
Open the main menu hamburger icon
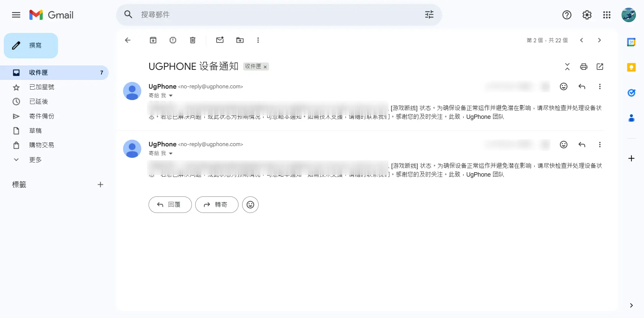[x=16, y=15]
